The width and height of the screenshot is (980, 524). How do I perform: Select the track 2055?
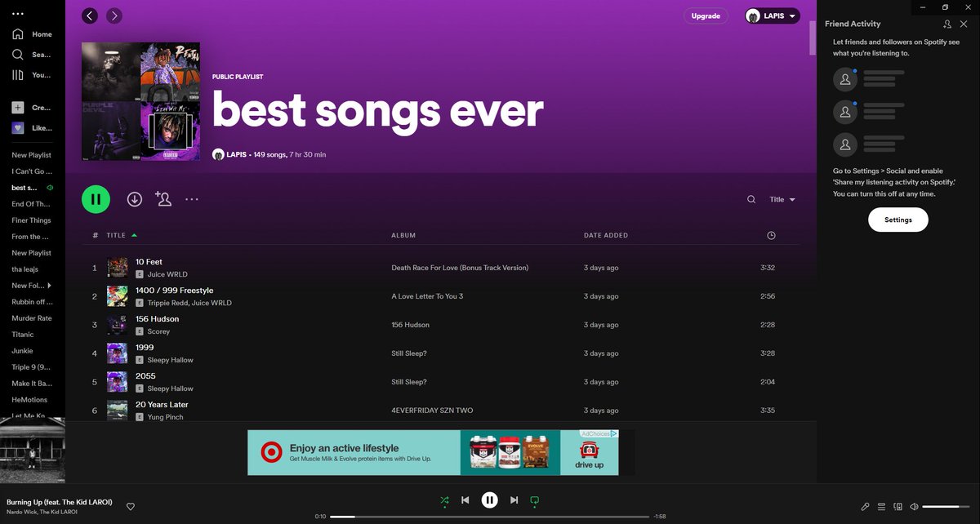click(145, 376)
